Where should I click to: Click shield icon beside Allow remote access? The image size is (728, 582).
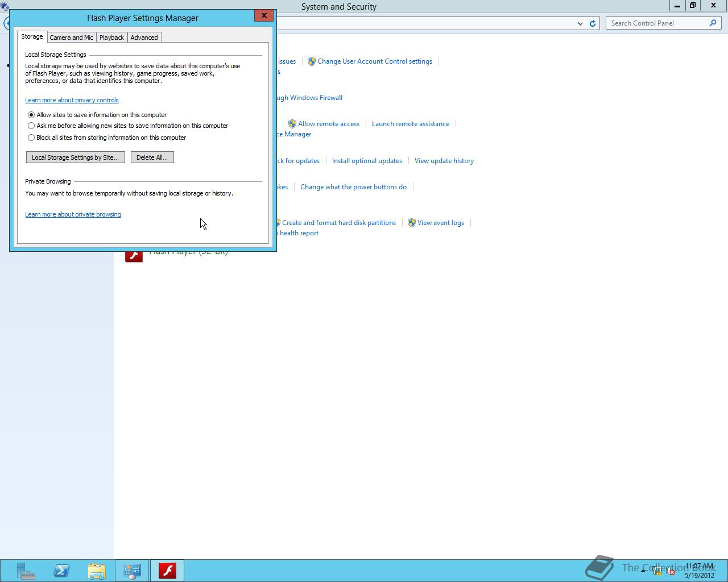pyautogui.click(x=292, y=124)
